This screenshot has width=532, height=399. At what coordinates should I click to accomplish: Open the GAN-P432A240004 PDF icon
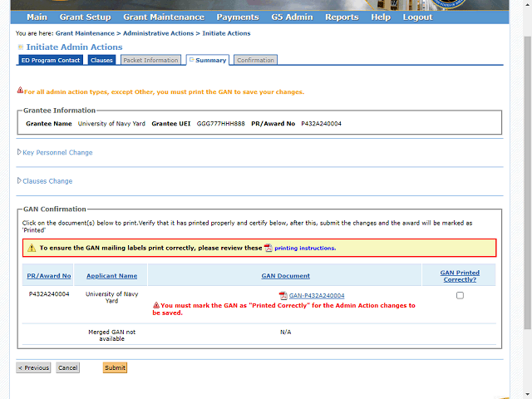pos(283,296)
